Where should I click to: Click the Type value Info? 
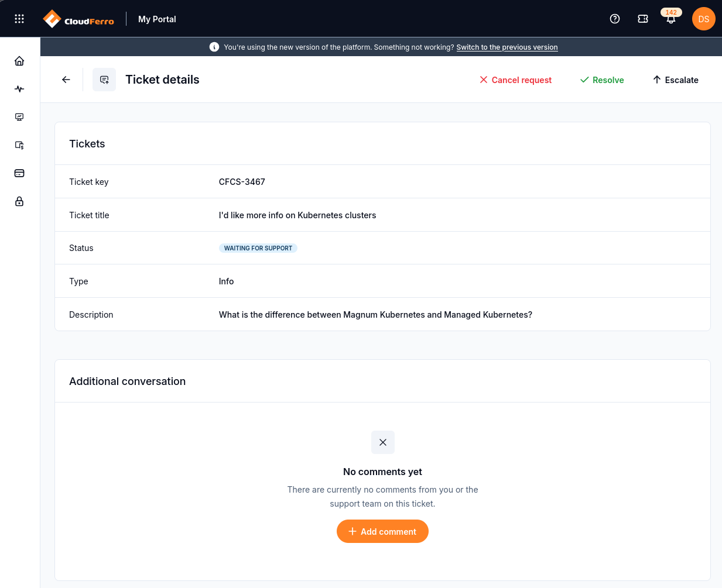tap(227, 281)
